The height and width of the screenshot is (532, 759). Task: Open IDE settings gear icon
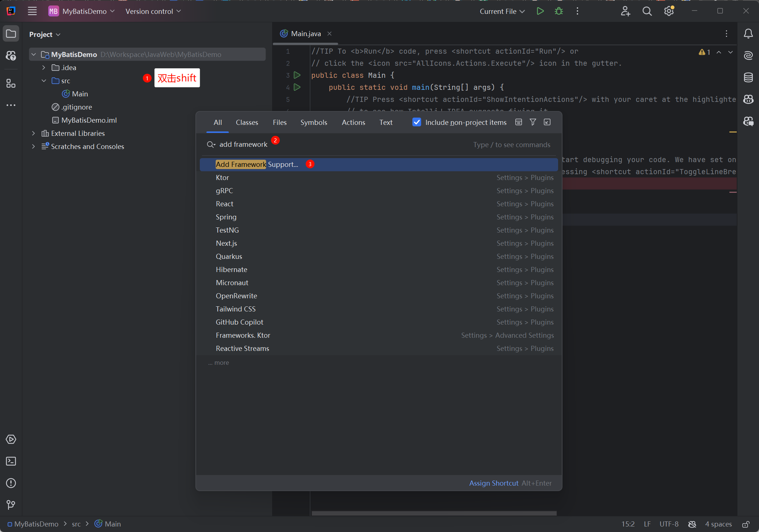click(x=669, y=11)
